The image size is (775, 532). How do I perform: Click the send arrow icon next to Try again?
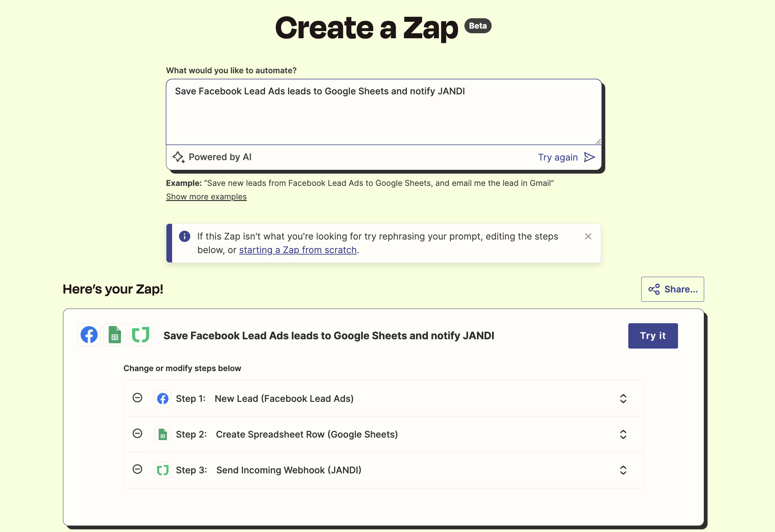point(589,157)
